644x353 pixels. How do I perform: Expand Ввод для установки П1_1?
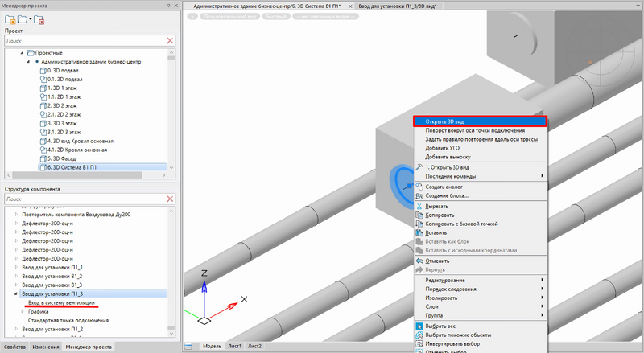[x=16, y=267]
